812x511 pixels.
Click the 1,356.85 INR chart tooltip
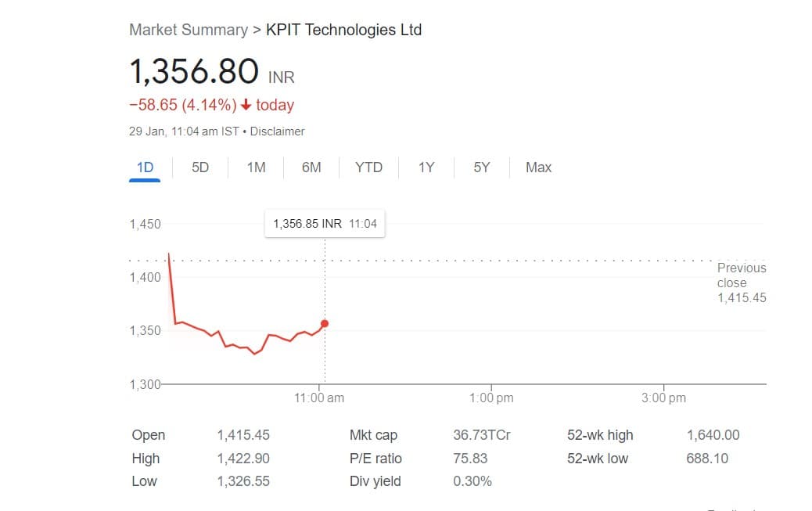point(325,224)
